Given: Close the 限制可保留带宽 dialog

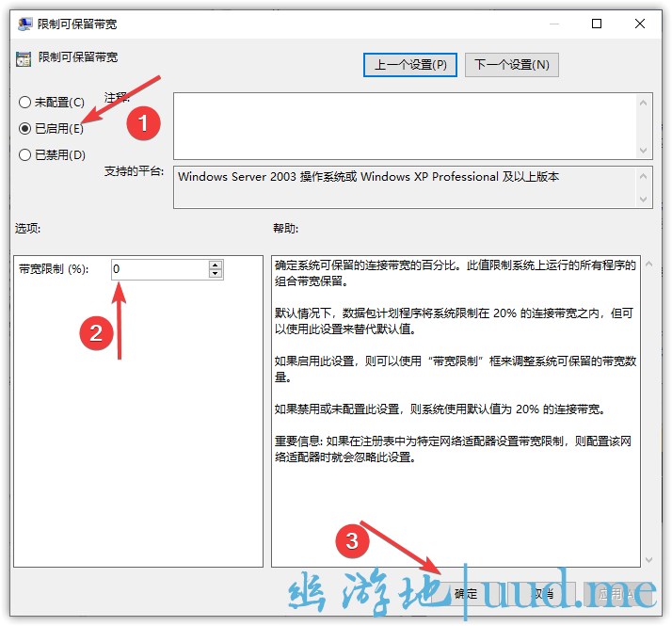Looking at the screenshot, I should (640, 24).
